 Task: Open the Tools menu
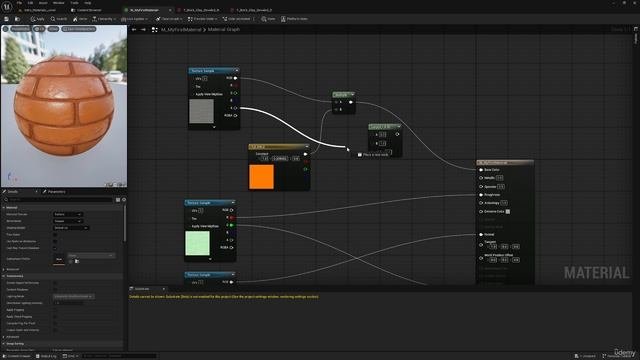[x=74, y=3]
